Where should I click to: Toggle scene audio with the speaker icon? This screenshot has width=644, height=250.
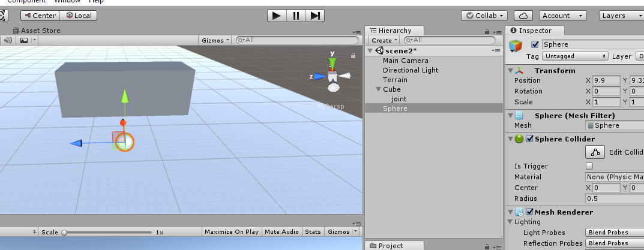pyautogui.click(x=8, y=40)
